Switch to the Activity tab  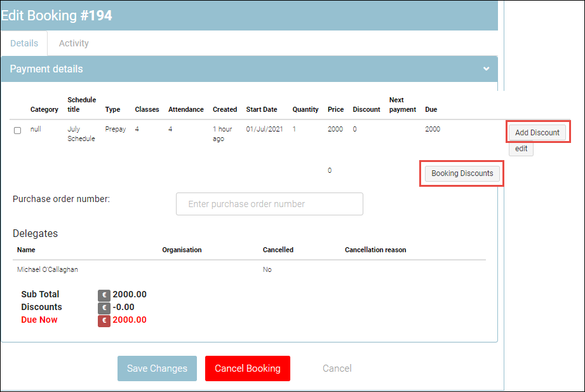tap(74, 43)
